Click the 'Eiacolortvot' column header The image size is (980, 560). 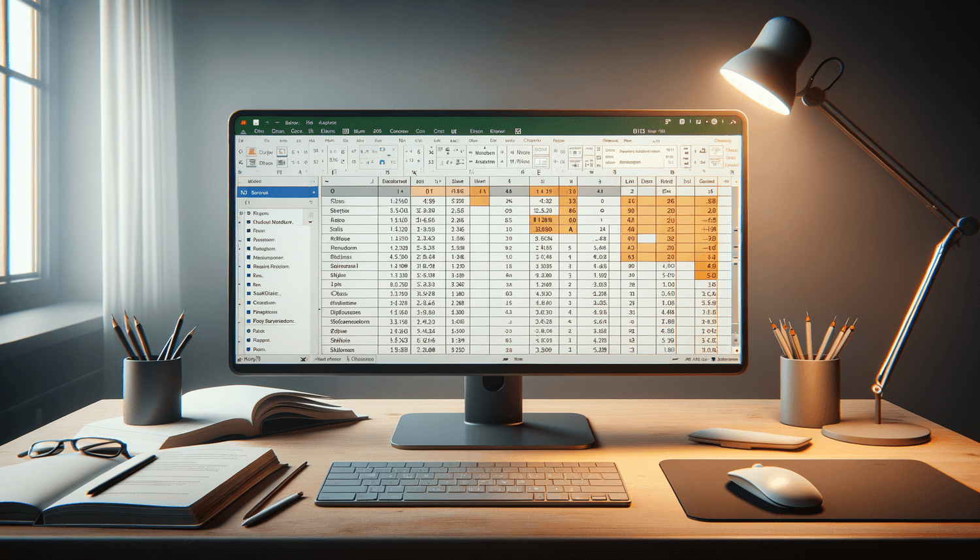(395, 182)
